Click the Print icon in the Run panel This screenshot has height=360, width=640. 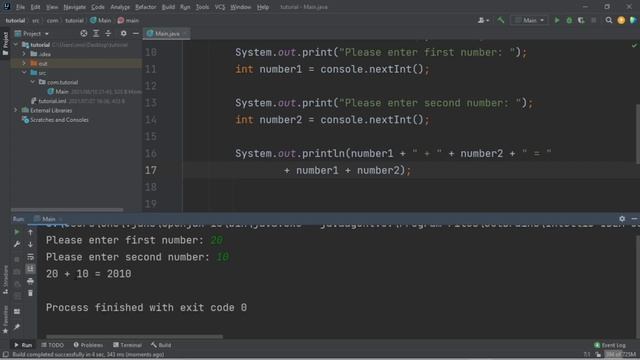point(30,281)
